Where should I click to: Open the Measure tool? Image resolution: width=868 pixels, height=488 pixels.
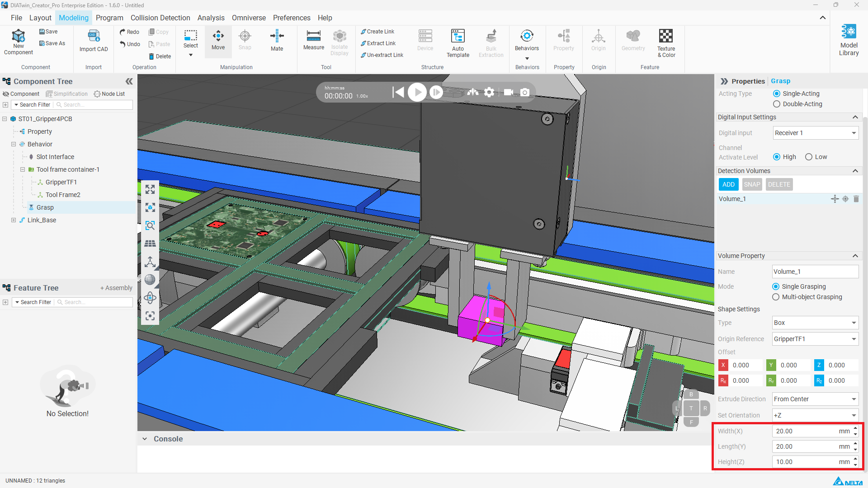click(x=313, y=40)
